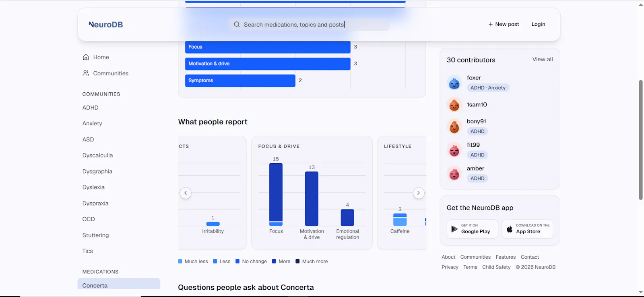Open foxer's avatar
This screenshot has width=644, height=297.
(454, 83)
